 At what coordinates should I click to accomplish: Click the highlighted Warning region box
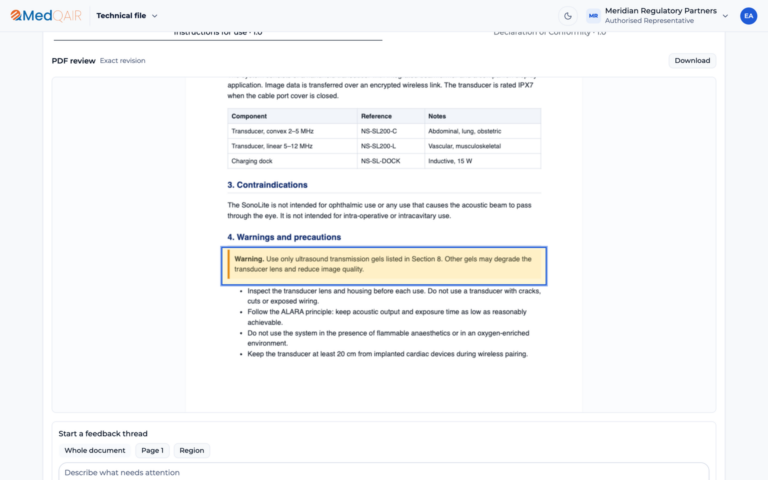click(384, 266)
